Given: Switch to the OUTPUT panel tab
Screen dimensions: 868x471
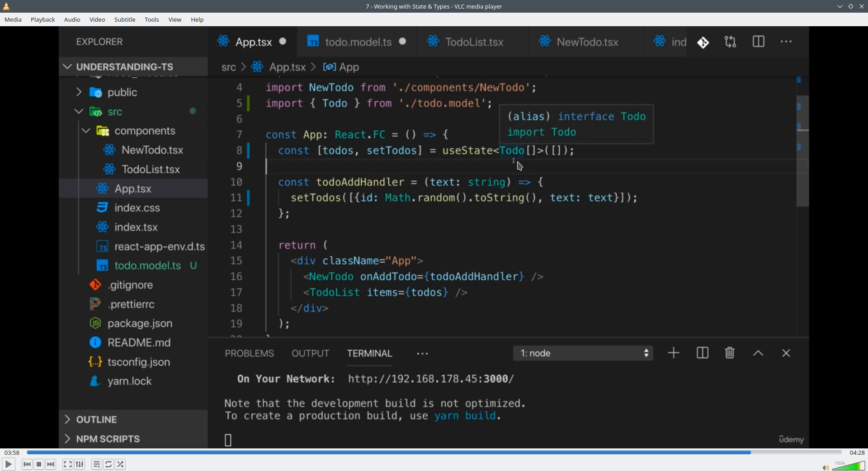Looking at the screenshot, I should tap(311, 353).
